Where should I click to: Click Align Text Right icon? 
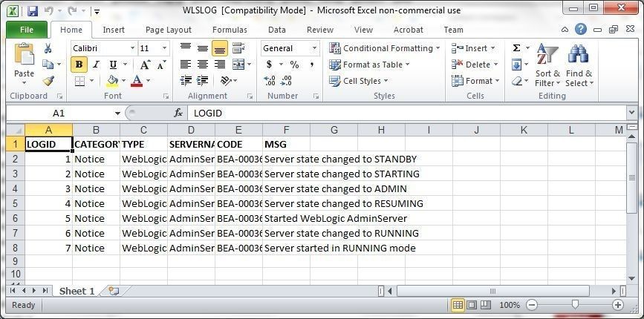(x=220, y=65)
